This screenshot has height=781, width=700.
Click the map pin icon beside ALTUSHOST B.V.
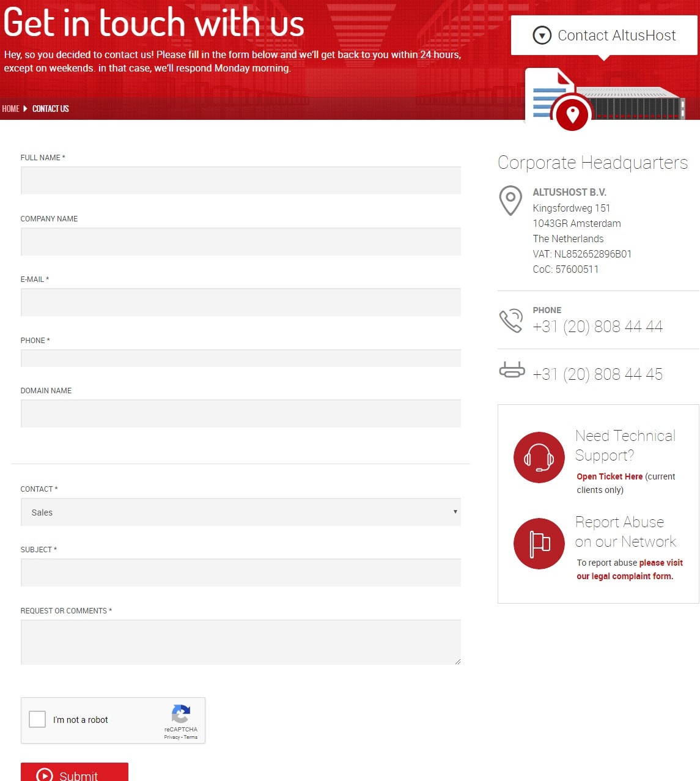pyautogui.click(x=510, y=201)
